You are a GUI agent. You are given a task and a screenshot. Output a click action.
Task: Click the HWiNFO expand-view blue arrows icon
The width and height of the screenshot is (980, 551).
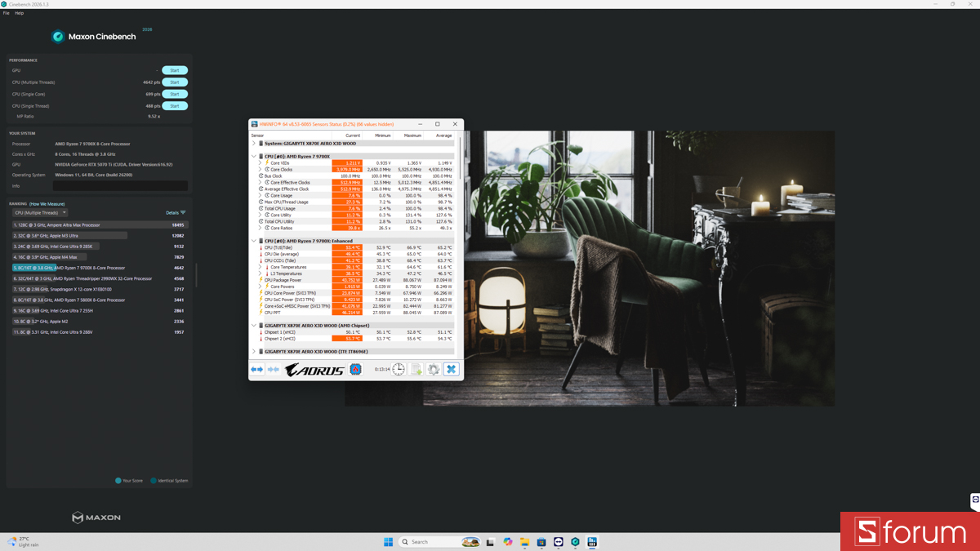(x=256, y=370)
